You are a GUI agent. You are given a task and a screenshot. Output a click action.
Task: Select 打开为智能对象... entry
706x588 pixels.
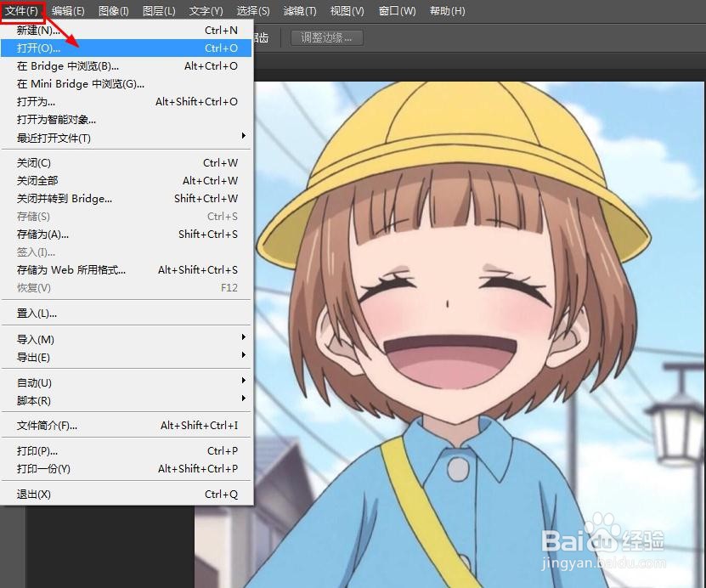[126, 120]
